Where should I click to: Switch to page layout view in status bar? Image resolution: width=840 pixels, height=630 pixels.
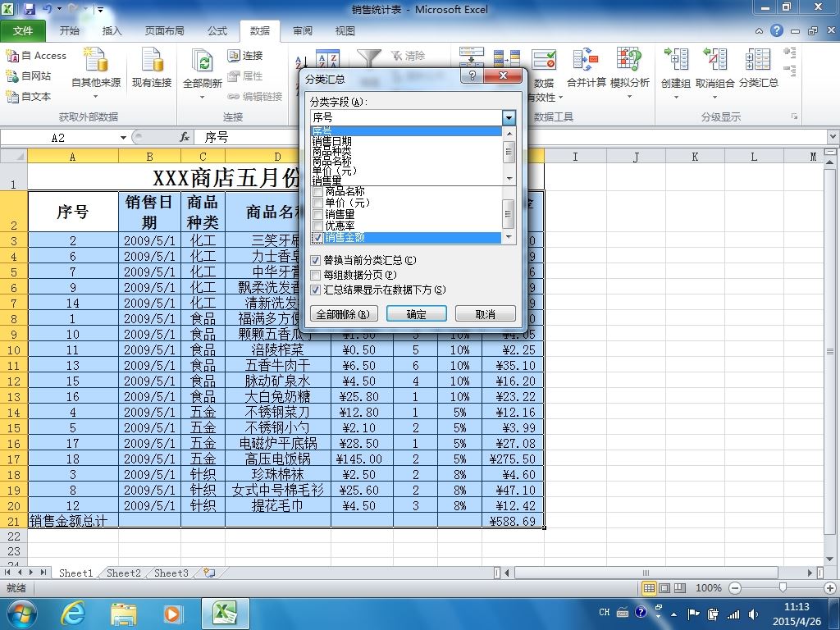pyautogui.click(x=664, y=587)
